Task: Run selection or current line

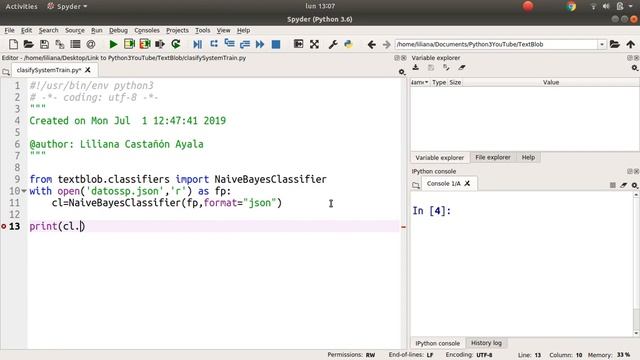Action: coord(160,44)
